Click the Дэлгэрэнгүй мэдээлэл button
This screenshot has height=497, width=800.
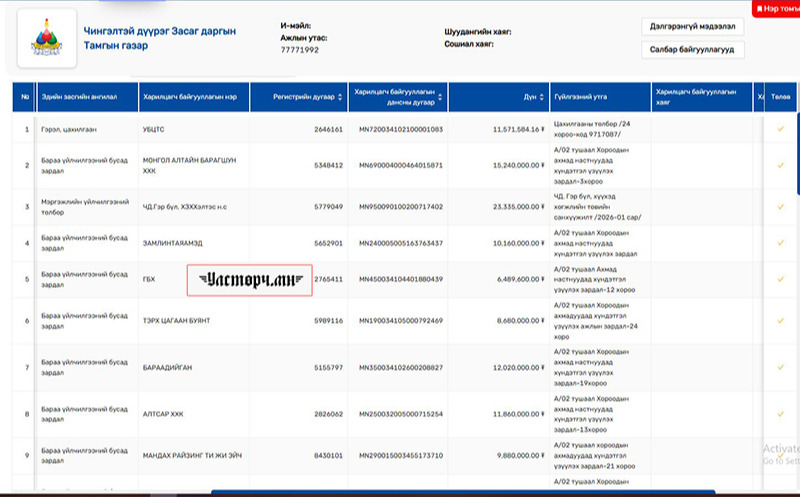(692, 27)
